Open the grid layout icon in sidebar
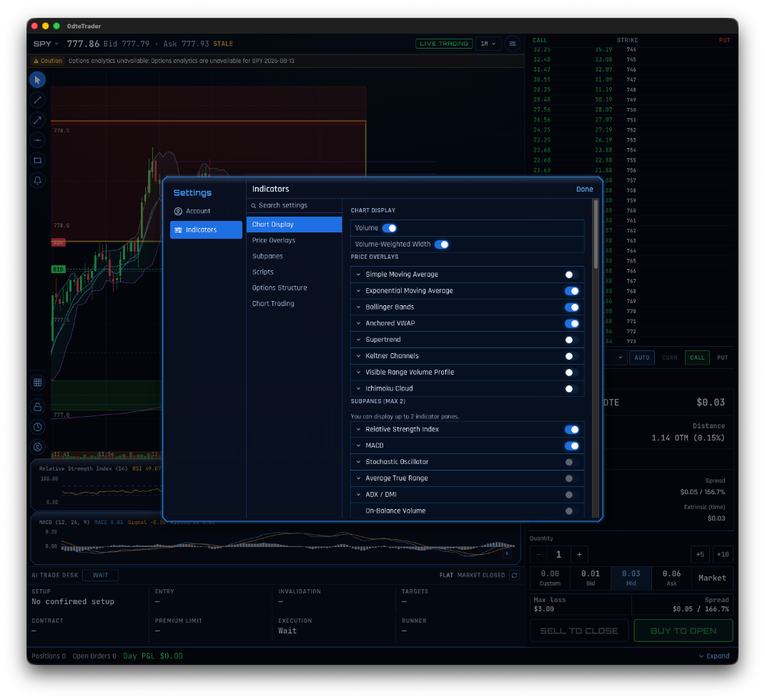765x700 pixels. (x=38, y=383)
